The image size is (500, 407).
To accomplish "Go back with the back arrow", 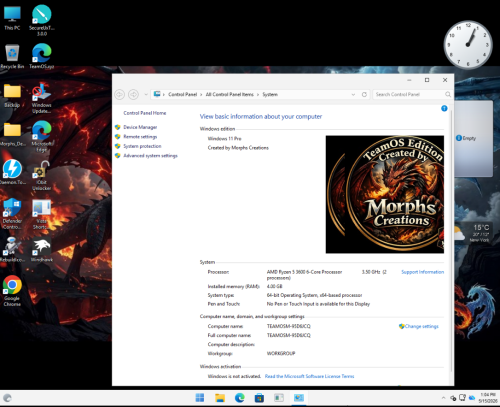I will tap(119, 95).
